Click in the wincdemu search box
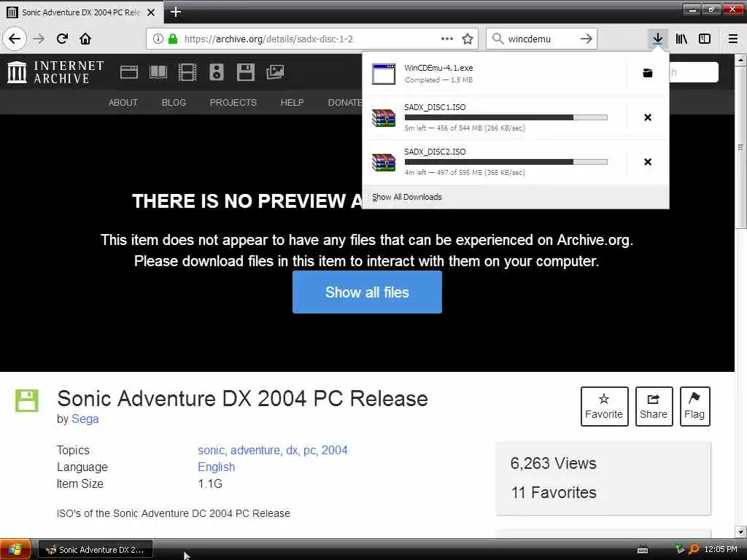The image size is (747, 560). point(541,39)
